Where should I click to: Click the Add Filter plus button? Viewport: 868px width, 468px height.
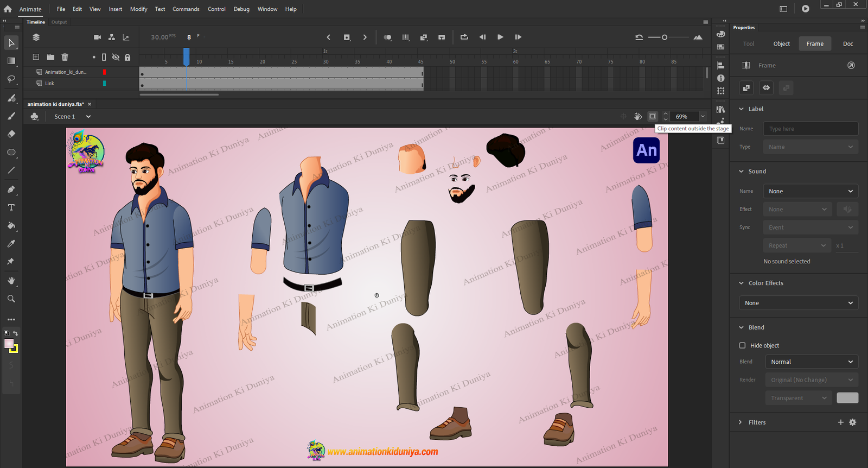pyautogui.click(x=841, y=422)
